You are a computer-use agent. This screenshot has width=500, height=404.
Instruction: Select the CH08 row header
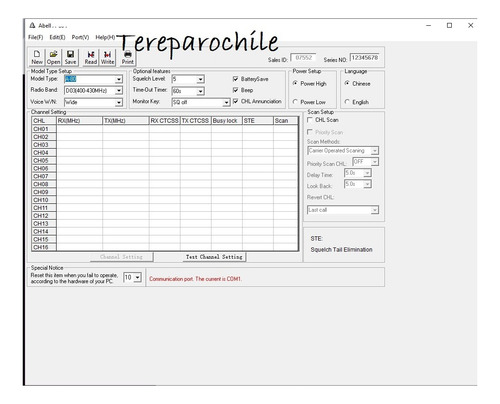click(44, 184)
